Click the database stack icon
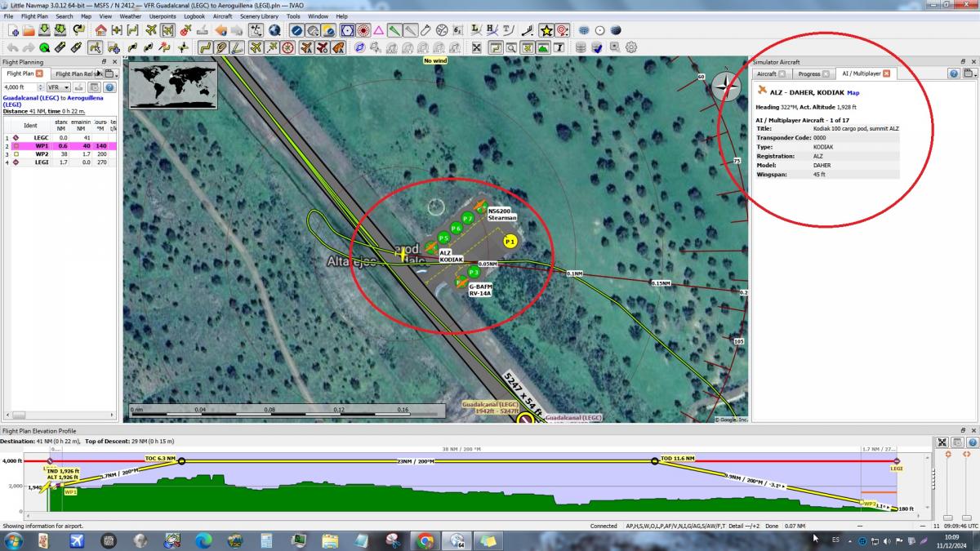Screen dimensions: 980x551 pos(581,47)
